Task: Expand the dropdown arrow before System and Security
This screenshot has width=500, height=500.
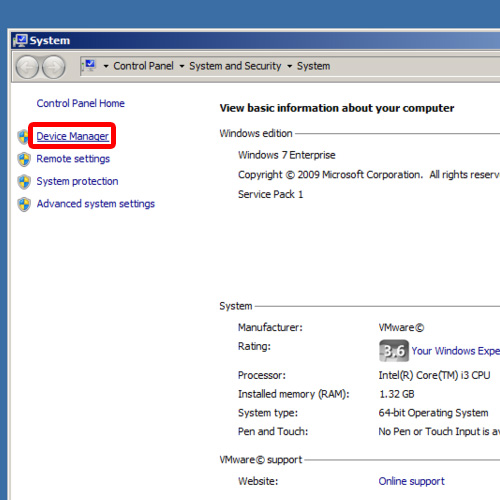Action: [x=182, y=66]
